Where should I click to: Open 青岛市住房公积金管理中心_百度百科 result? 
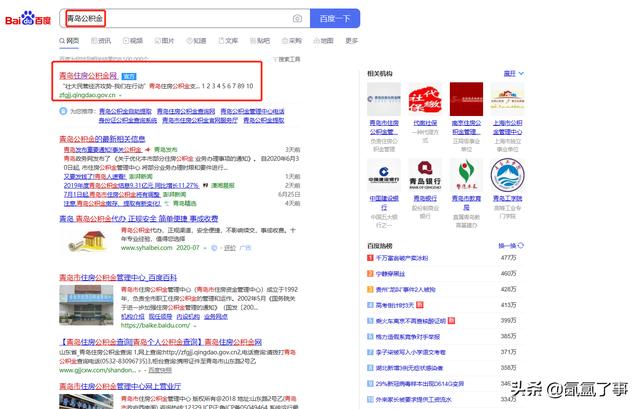pos(118,278)
